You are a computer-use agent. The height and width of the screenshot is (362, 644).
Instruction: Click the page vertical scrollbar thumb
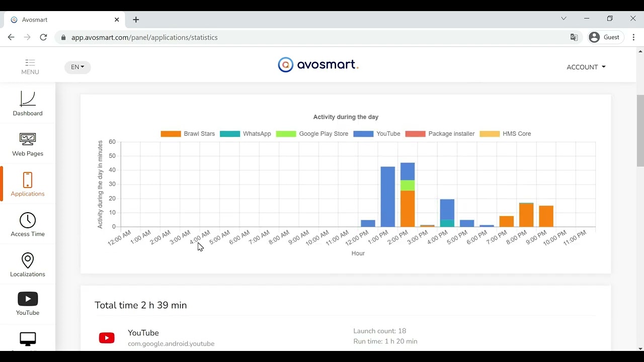coord(640,131)
